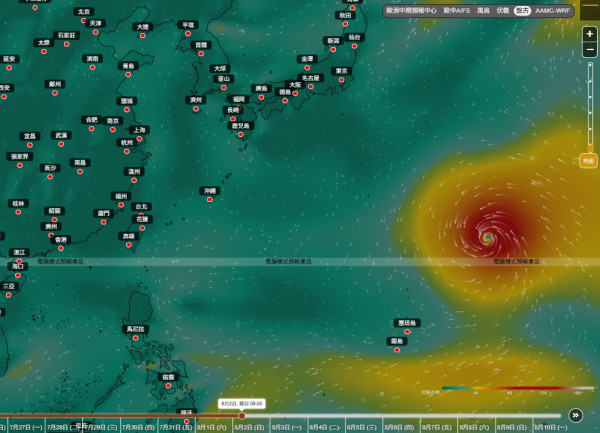
Task: Click the wind speed colour legend bar
Action: [518, 388]
